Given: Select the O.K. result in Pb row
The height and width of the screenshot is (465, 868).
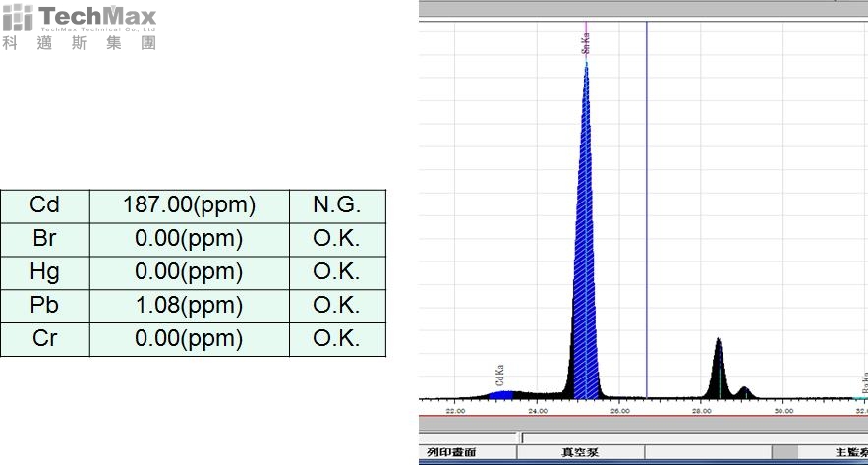Looking at the screenshot, I should click(337, 306).
